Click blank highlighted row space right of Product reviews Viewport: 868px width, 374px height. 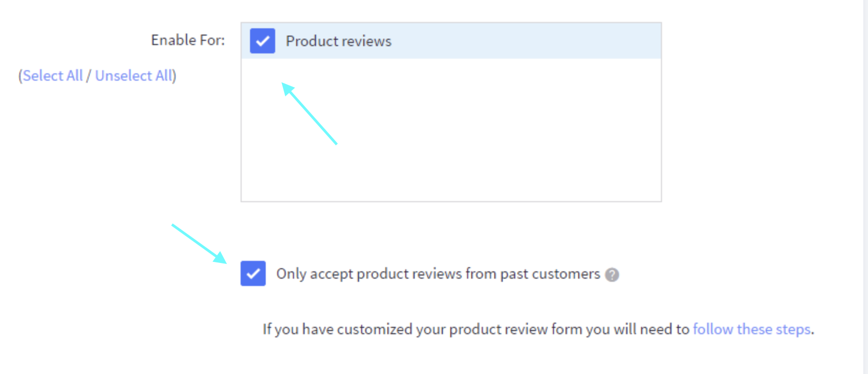[524, 41]
